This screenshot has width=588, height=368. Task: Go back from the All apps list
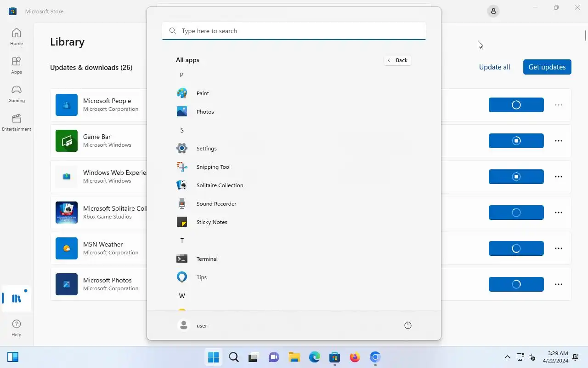tap(397, 60)
